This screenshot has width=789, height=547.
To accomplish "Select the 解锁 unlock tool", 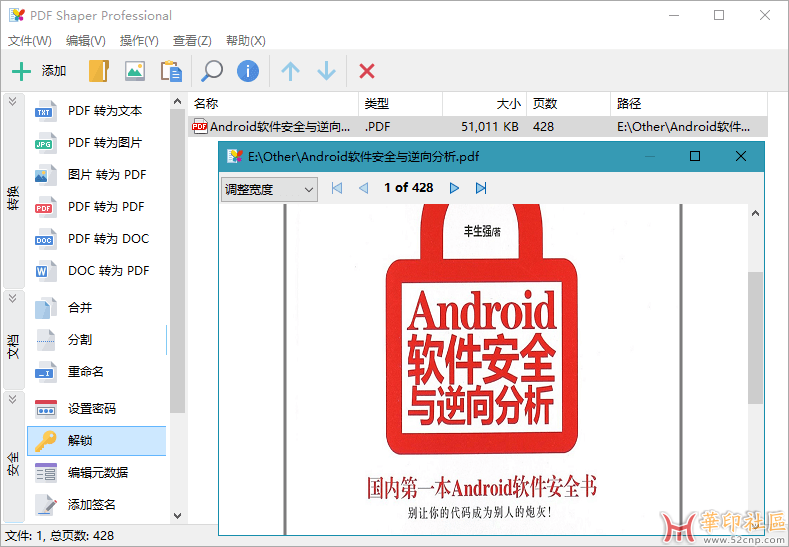I will (x=97, y=441).
